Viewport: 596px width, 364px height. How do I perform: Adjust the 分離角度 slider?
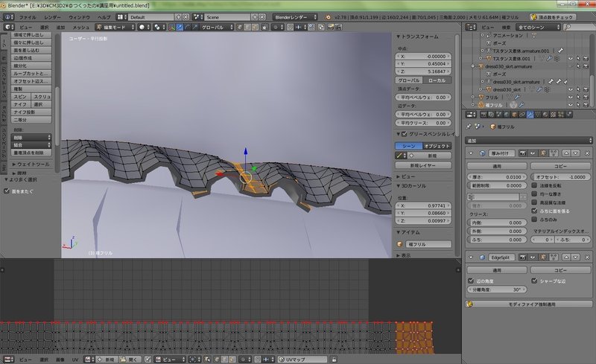coord(497,290)
